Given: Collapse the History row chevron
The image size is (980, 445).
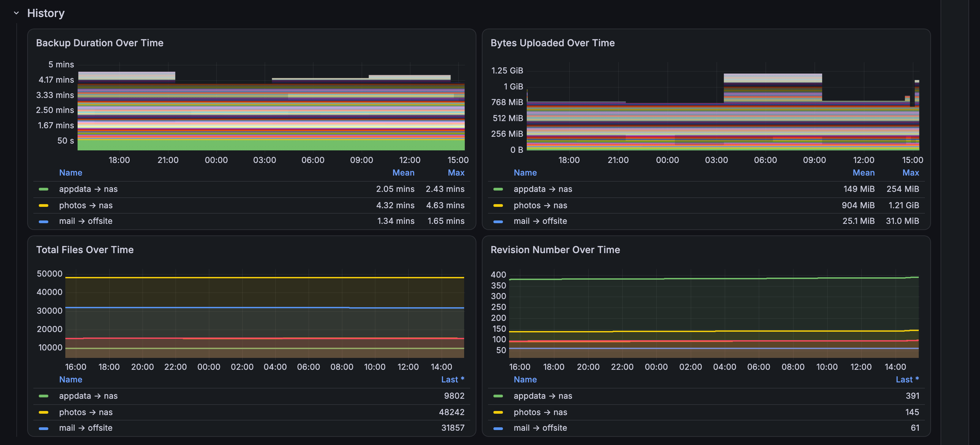Looking at the screenshot, I should point(16,13).
